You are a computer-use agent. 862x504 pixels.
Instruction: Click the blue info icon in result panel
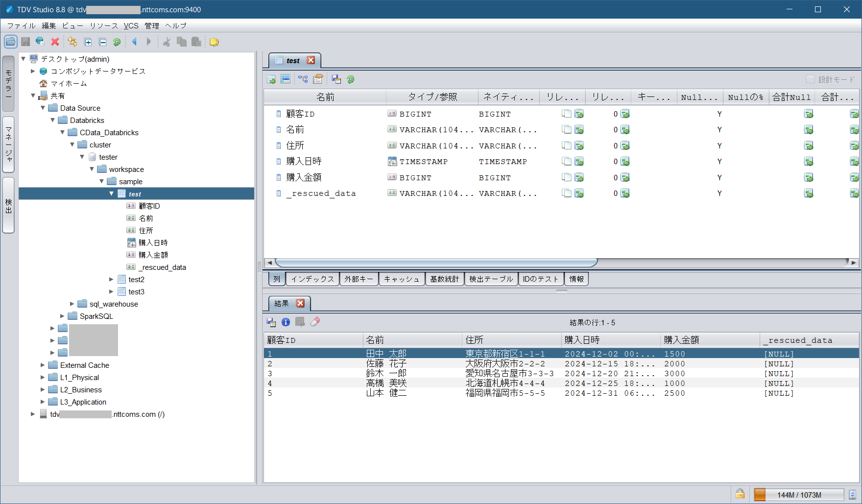coord(286,322)
